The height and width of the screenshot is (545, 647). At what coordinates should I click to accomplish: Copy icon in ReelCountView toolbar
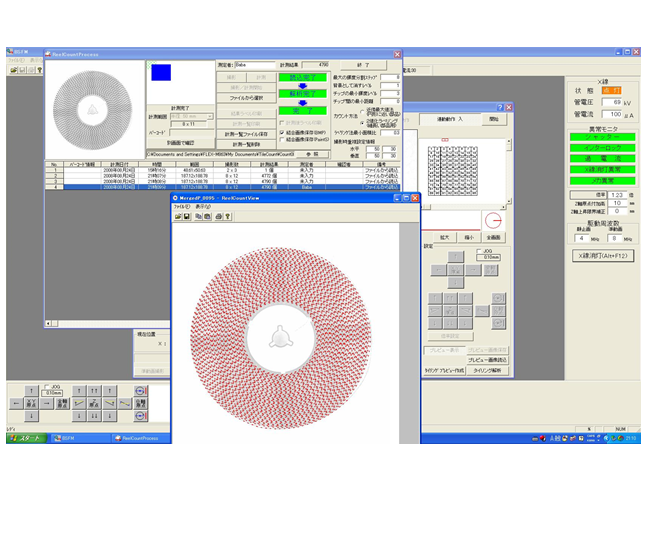198,216
